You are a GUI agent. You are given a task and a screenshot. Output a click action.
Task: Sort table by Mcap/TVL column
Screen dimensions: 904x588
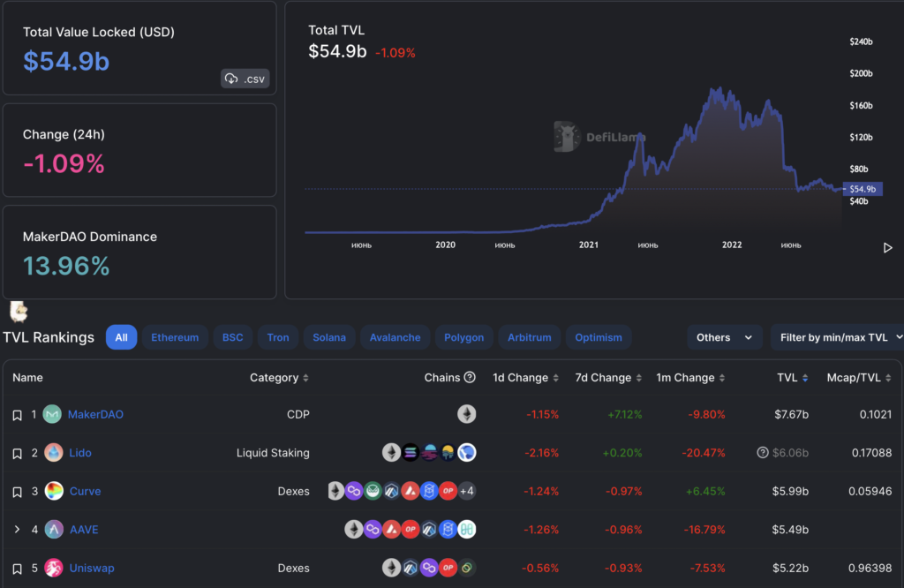859,378
